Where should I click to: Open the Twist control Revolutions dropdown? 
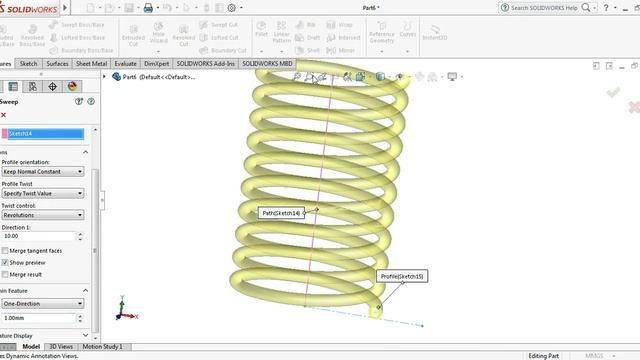pyautogui.click(x=43, y=215)
